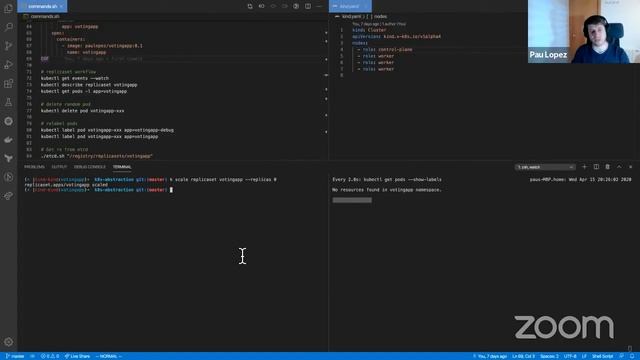Close the commands.sh tab

point(61,6)
